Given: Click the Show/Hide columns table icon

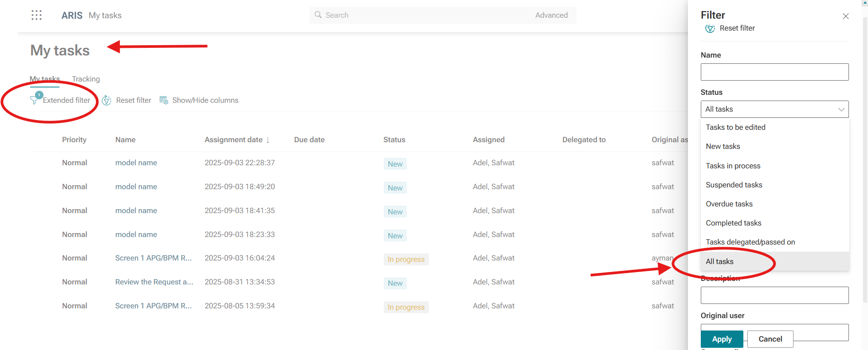Looking at the screenshot, I should click(164, 101).
